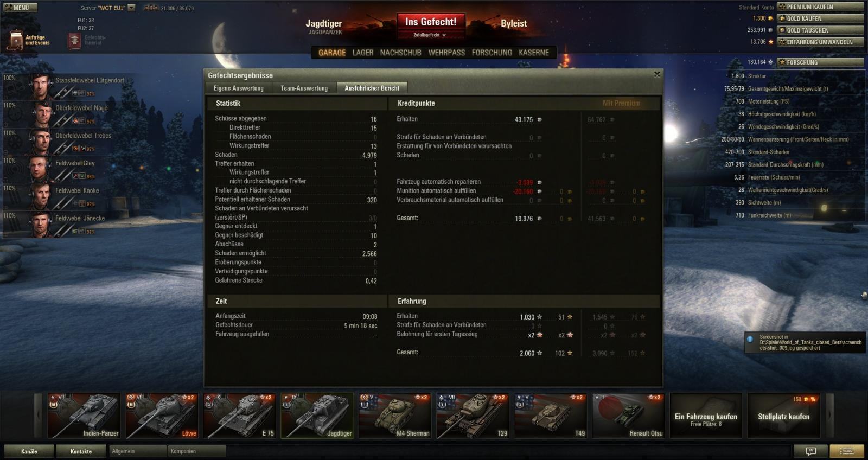Expand the Zufallsgefecht battle type selector

(x=430, y=35)
